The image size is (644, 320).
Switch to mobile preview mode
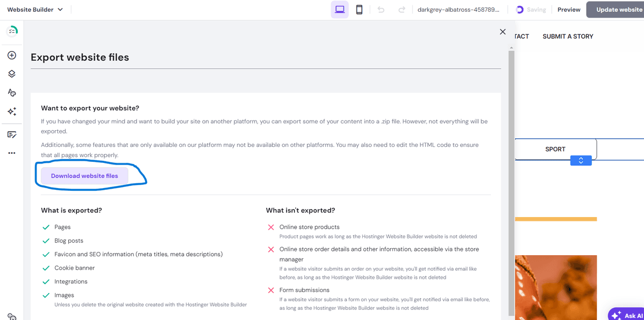pyautogui.click(x=358, y=9)
